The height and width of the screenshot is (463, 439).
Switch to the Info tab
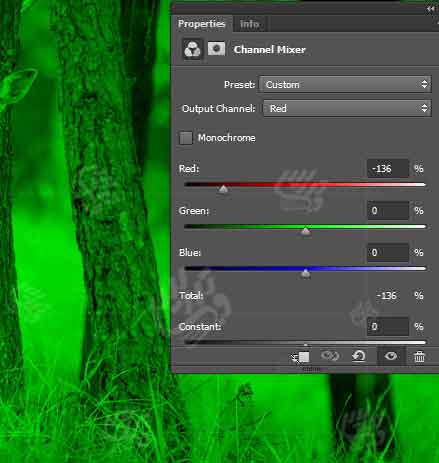pos(249,24)
